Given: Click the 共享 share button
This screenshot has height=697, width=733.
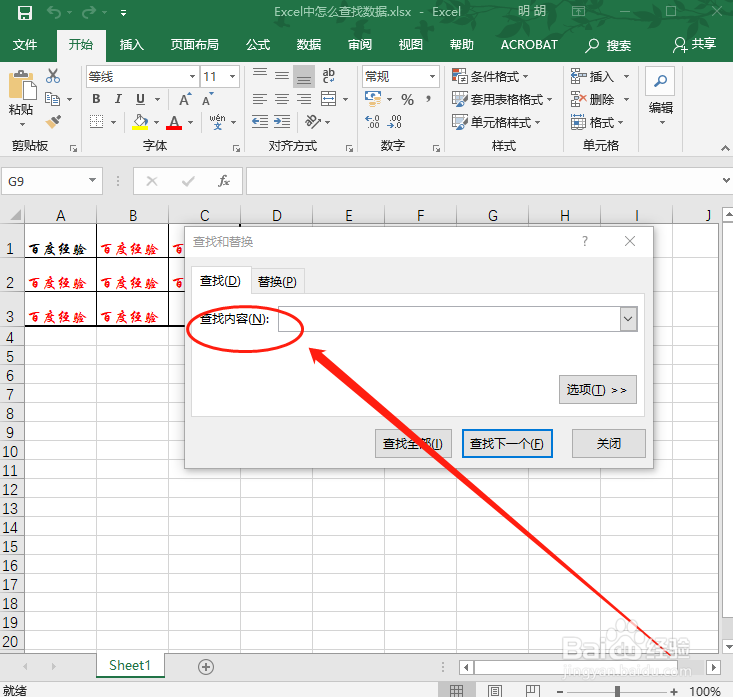Looking at the screenshot, I should coord(694,44).
